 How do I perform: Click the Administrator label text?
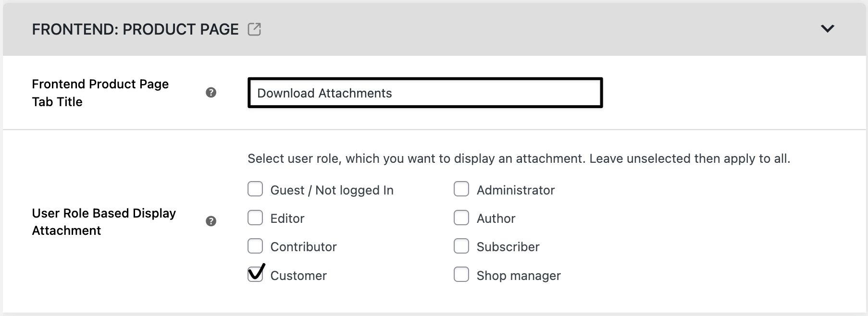click(x=515, y=190)
